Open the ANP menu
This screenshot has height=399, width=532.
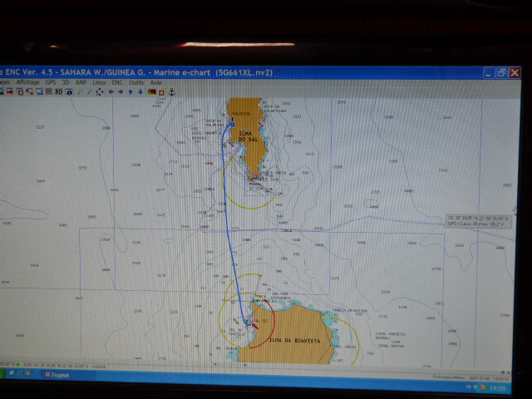81,82
